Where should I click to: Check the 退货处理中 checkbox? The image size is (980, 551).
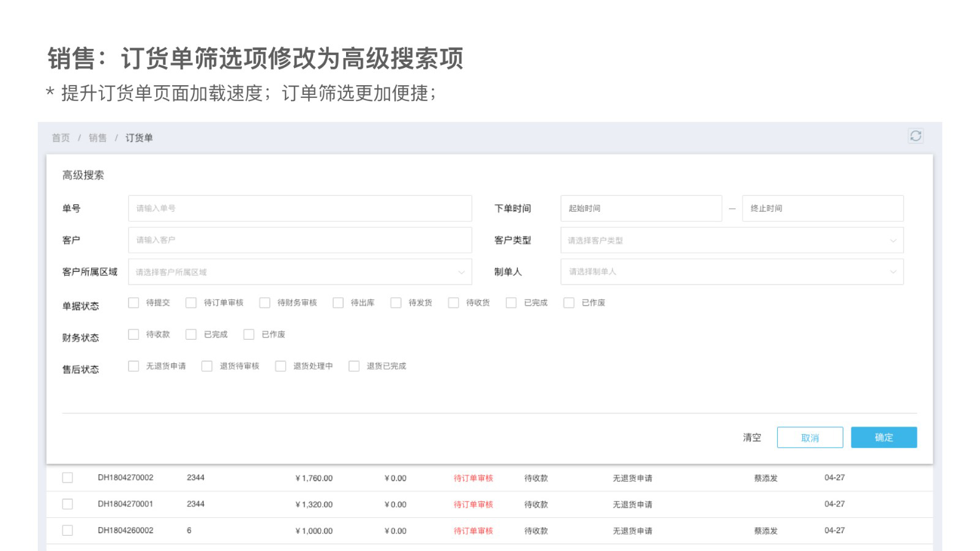281,366
